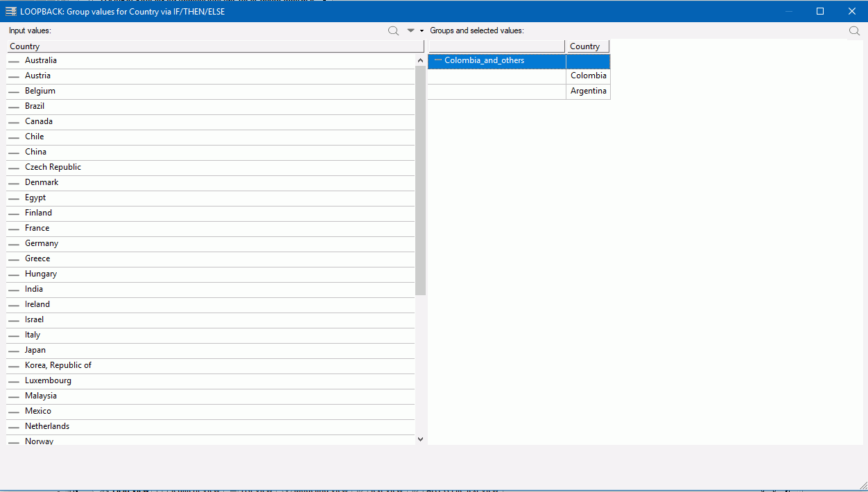Select Colombia in the group values
Screen dimensions: 868x492
pos(588,76)
